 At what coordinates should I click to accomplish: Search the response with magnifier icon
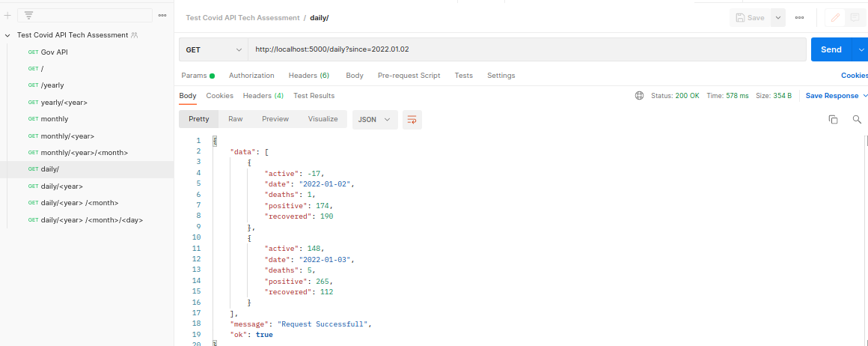(x=857, y=119)
